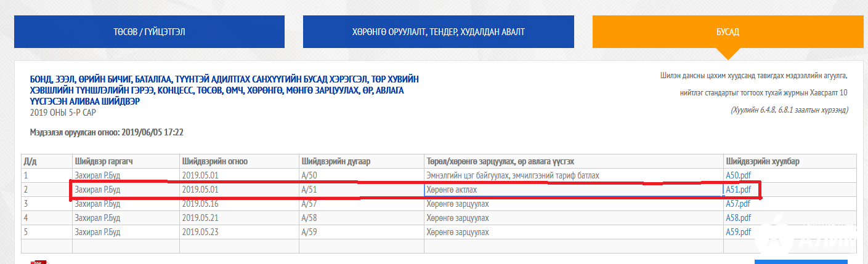
Task: Open the A50.pdf decision copy
Action: click(x=738, y=175)
